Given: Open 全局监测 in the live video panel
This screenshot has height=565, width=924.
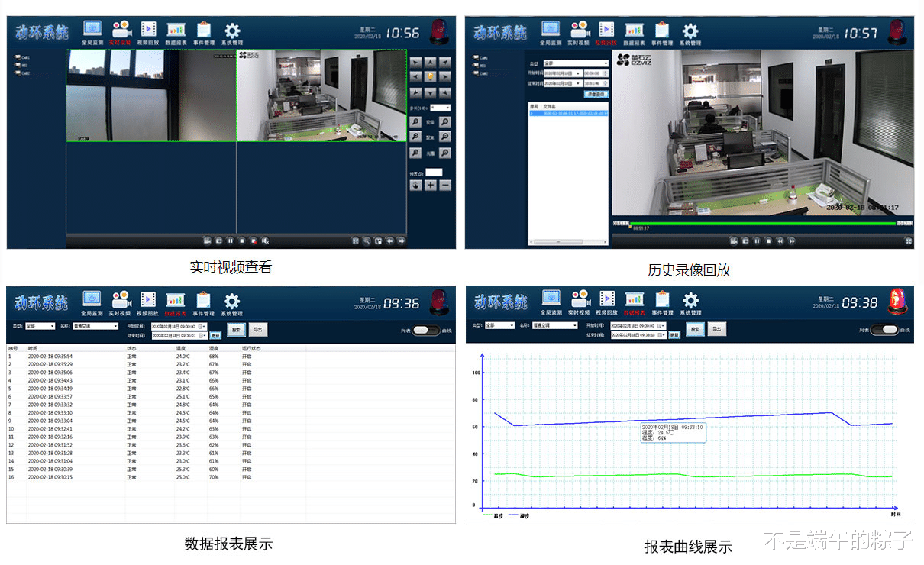Looking at the screenshot, I should tap(92, 34).
